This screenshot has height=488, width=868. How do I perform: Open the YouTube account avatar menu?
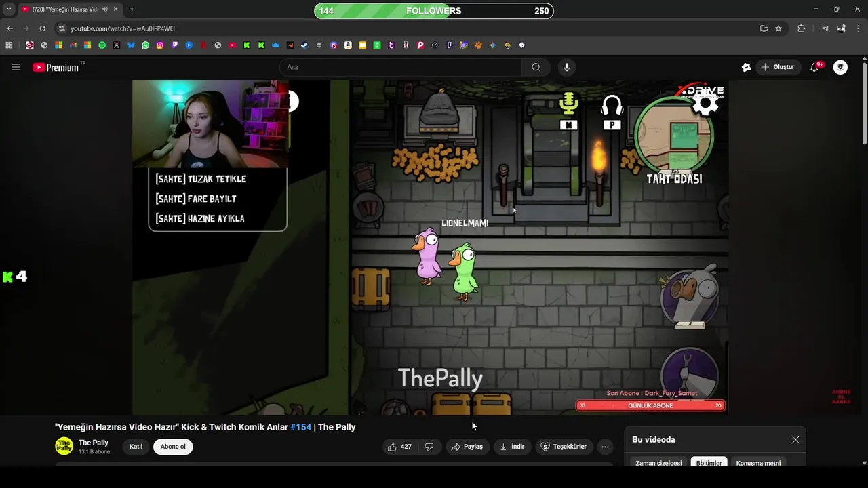click(x=840, y=67)
